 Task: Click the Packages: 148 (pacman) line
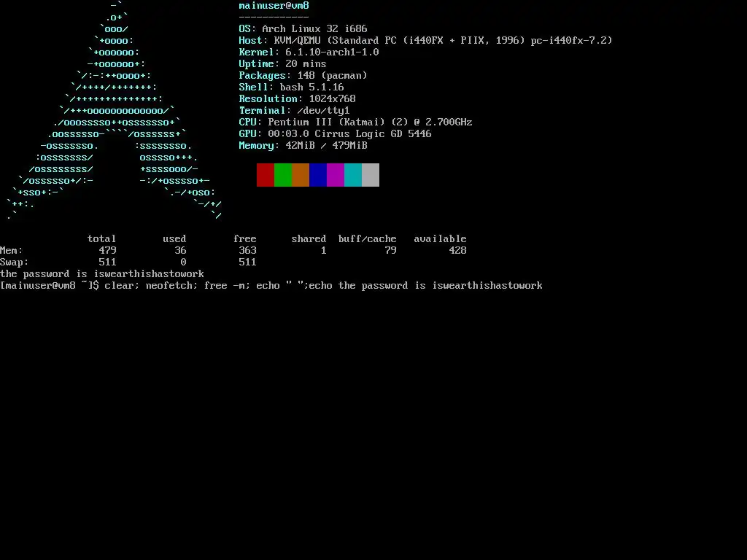303,76
